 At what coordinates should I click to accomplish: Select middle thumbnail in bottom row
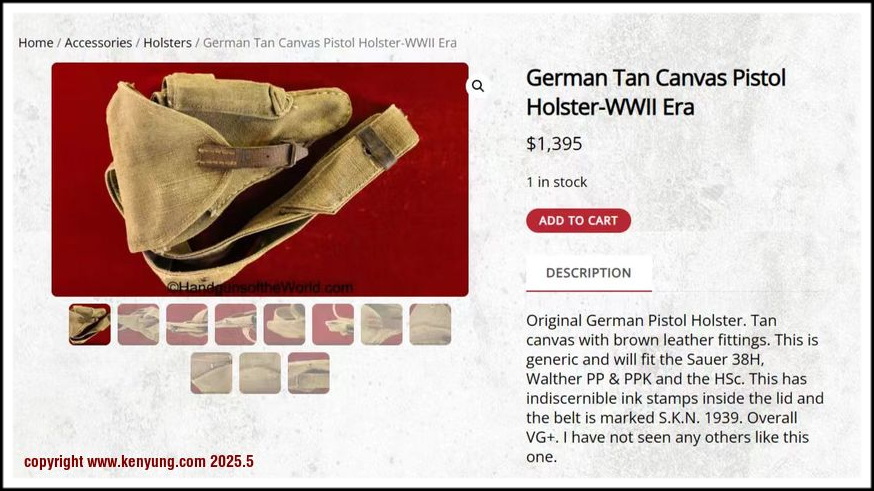[x=260, y=373]
